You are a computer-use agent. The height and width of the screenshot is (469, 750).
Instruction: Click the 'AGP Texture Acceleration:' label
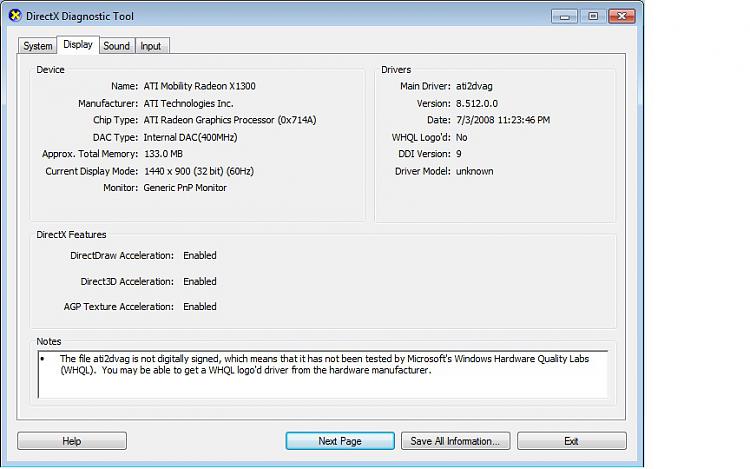point(119,307)
